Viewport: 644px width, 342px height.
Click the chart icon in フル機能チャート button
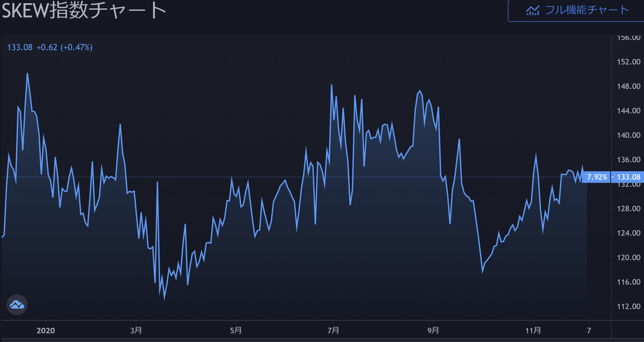click(x=533, y=11)
